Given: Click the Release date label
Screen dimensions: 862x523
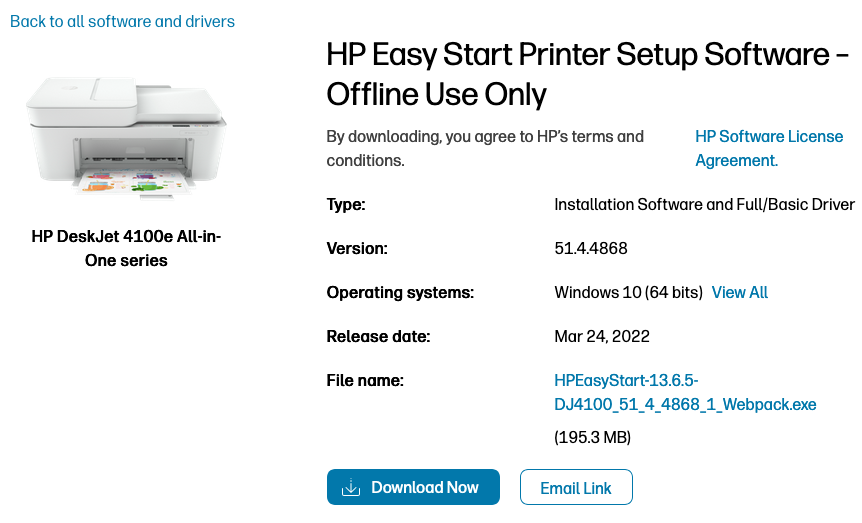Looking at the screenshot, I should (x=378, y=336).
